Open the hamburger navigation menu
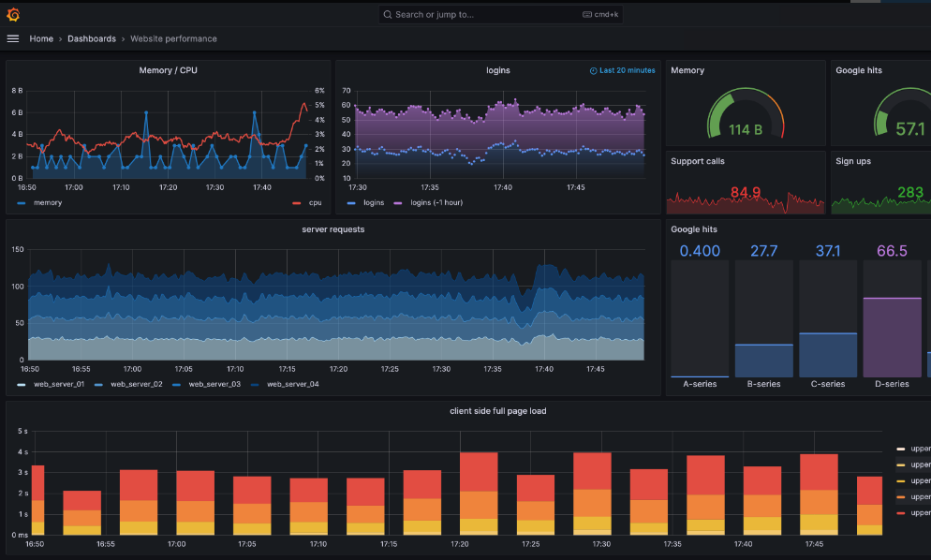Screen dimensions: 931x560 [13, 38]
